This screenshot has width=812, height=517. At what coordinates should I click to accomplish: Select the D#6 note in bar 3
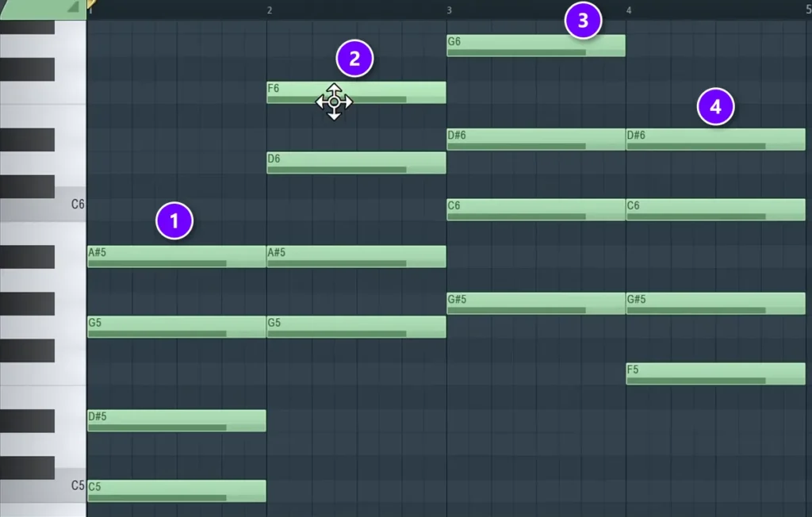[536, 140]
